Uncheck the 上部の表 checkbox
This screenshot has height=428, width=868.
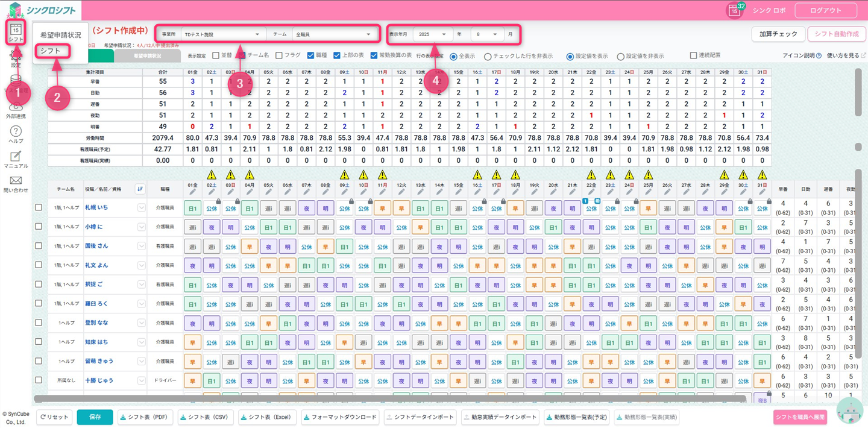337,55
